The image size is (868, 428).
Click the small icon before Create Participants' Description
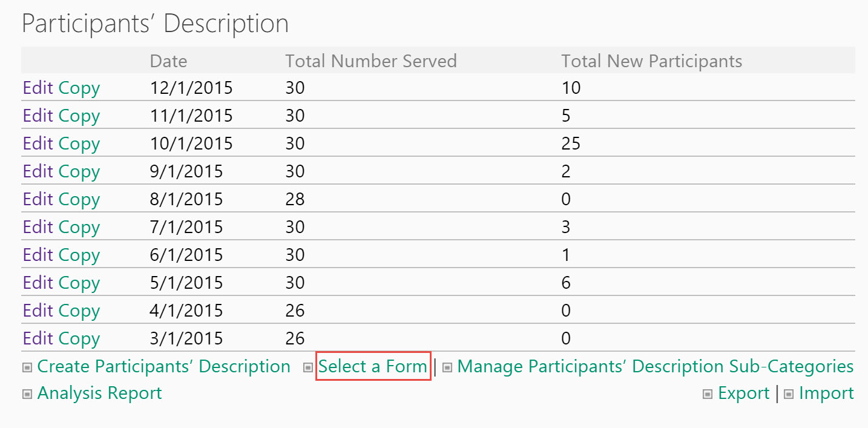(27, 367)
